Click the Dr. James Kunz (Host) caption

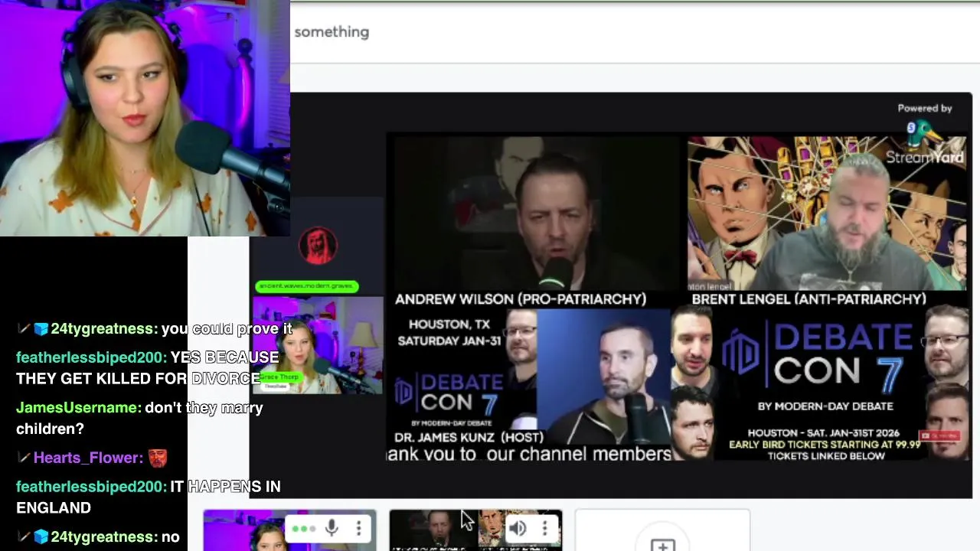click(x=469, y=438)
